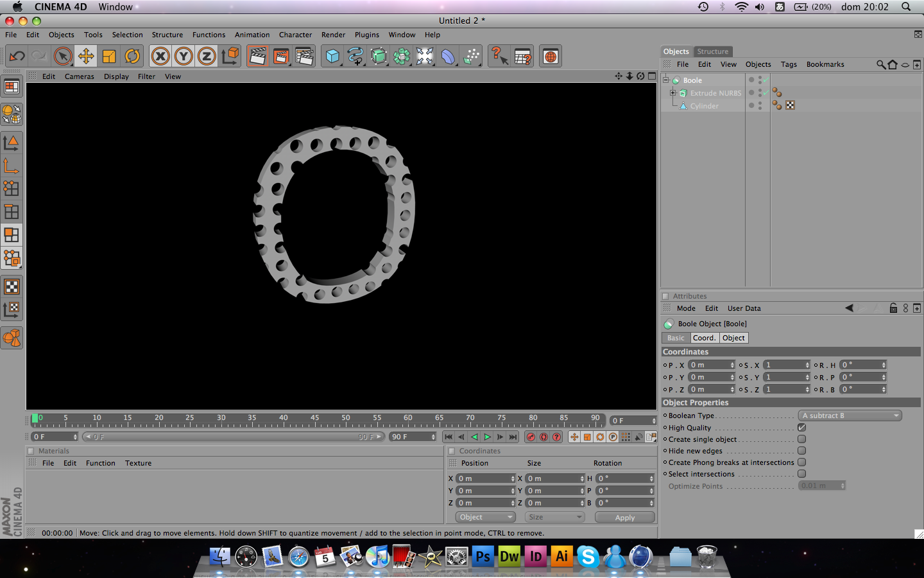Select the Move tool in the toolbar
Screen dimensions: 924x578
coord(86,57)
